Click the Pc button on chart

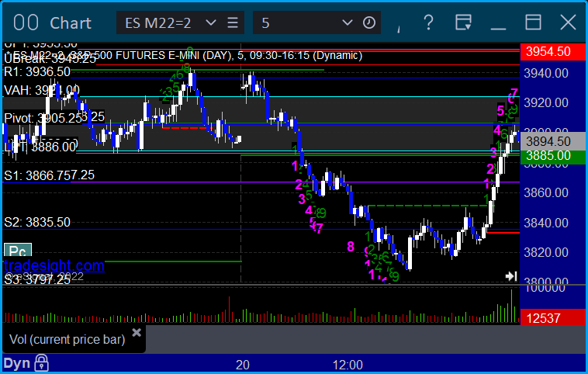click(18, 250)
